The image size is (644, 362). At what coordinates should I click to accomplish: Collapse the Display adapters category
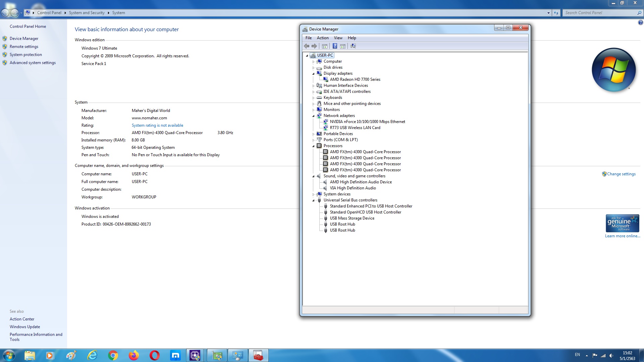pos(313,74)
